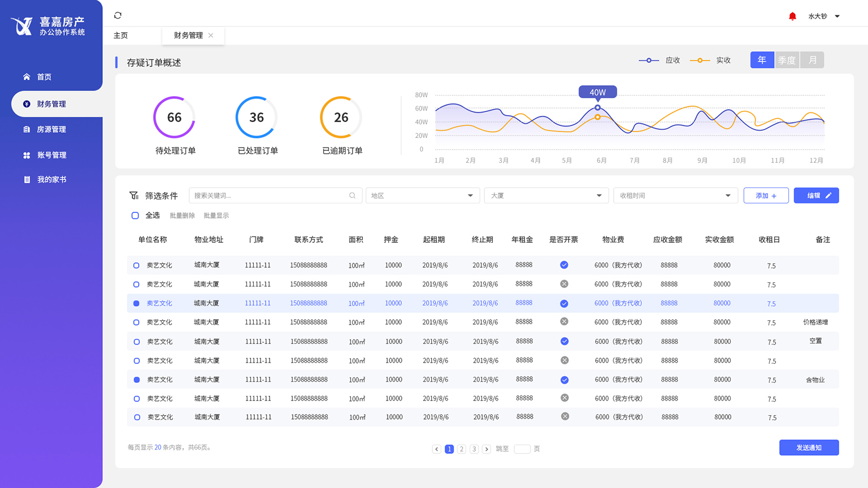Click the 批量显示 link
868x488 pixels.
pos(216,216)
